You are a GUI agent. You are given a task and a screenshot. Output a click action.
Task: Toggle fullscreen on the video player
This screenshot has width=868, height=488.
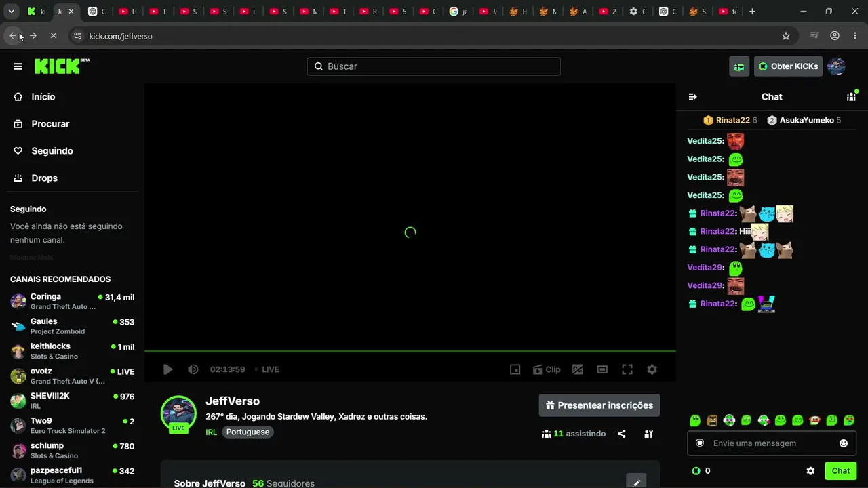(627, 369)
